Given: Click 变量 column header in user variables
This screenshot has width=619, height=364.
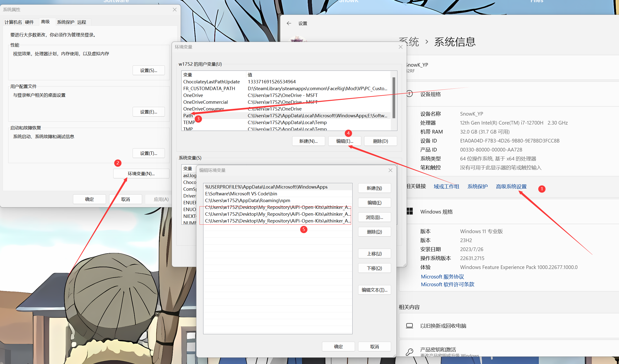Looking at the screenshot, I should point(214,75).
